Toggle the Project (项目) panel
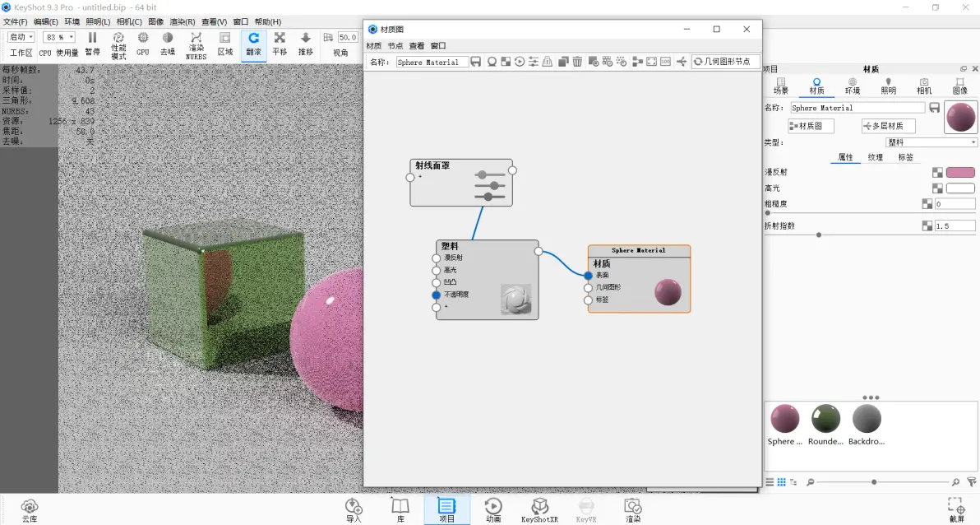This screenshot has height=525, width=980. pos(447,510)
